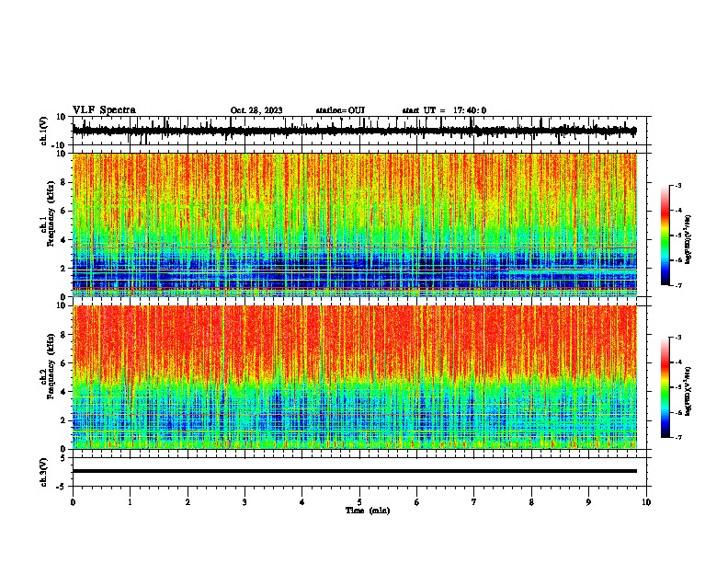Click the 'start UT = 17:40:0' label
Viewport: 728px width, 563px height.
[444, 110]
